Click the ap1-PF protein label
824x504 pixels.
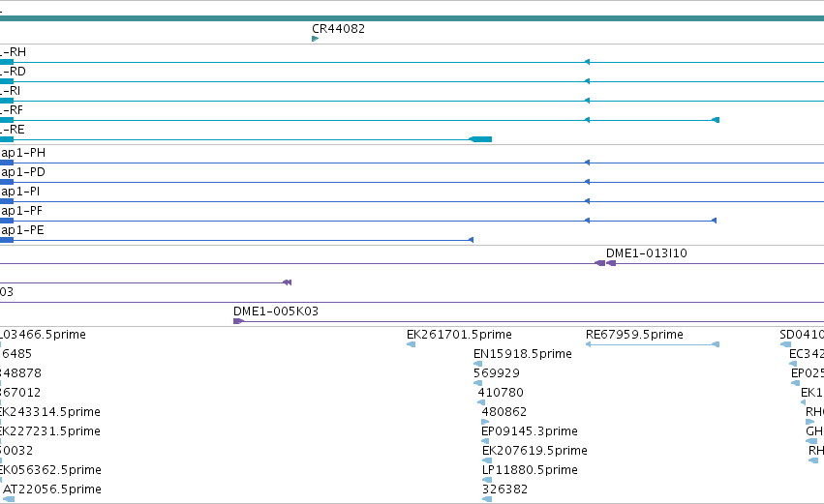coord(21,211)
